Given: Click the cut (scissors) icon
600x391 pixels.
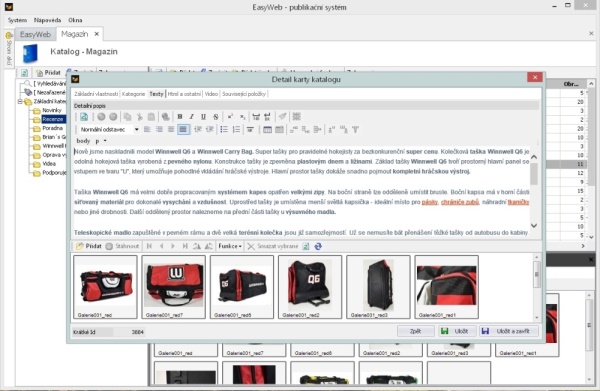Looking at the screenshot, I should pos(140,117).
